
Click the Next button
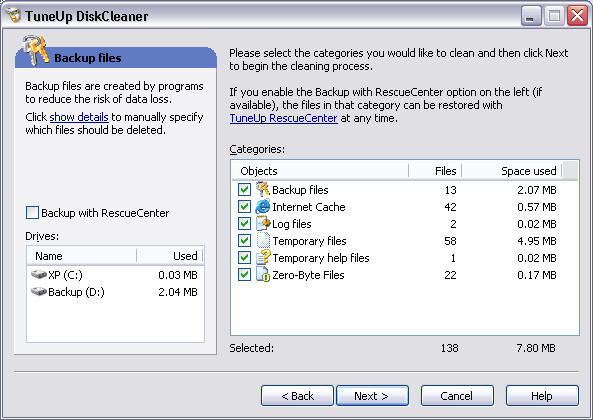coord(372,396)
